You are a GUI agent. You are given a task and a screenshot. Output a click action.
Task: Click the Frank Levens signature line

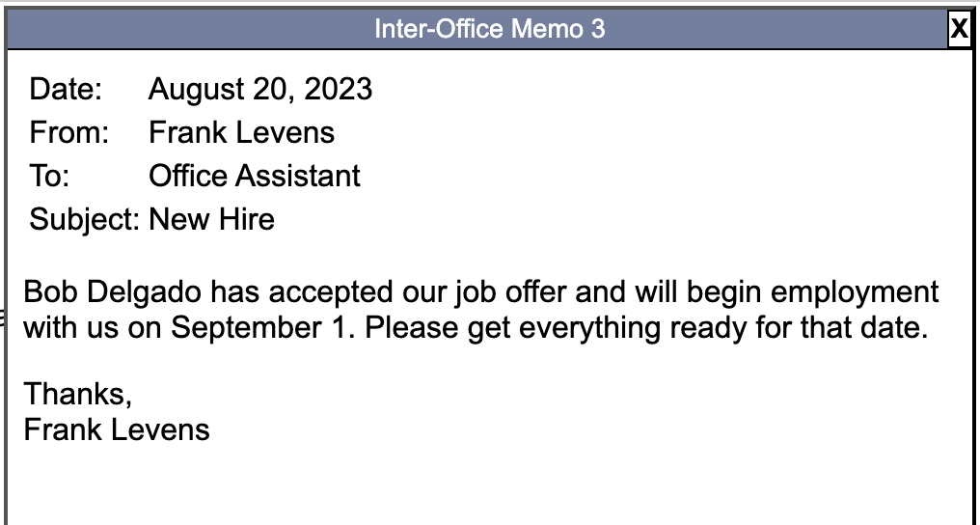coord(117,430)
